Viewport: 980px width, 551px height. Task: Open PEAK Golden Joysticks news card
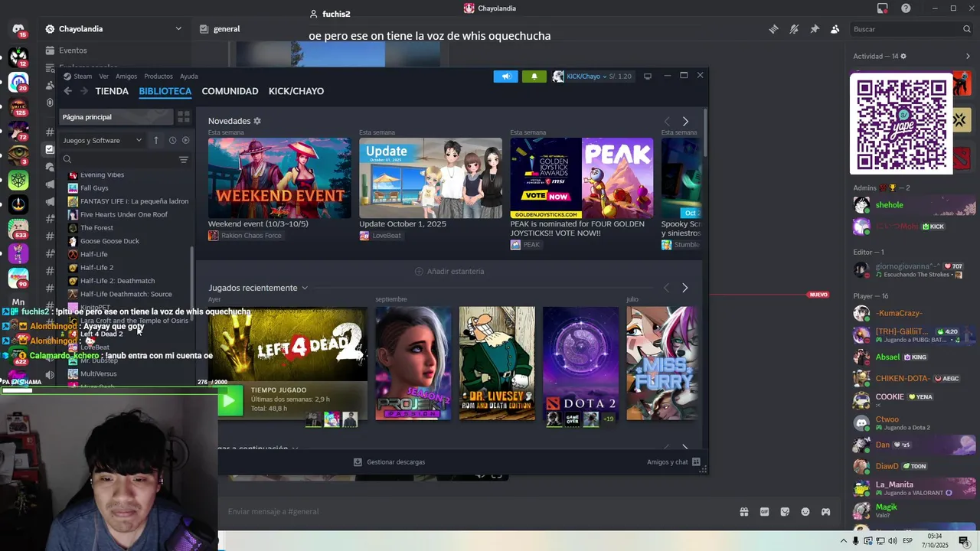(x=582, y=178)
